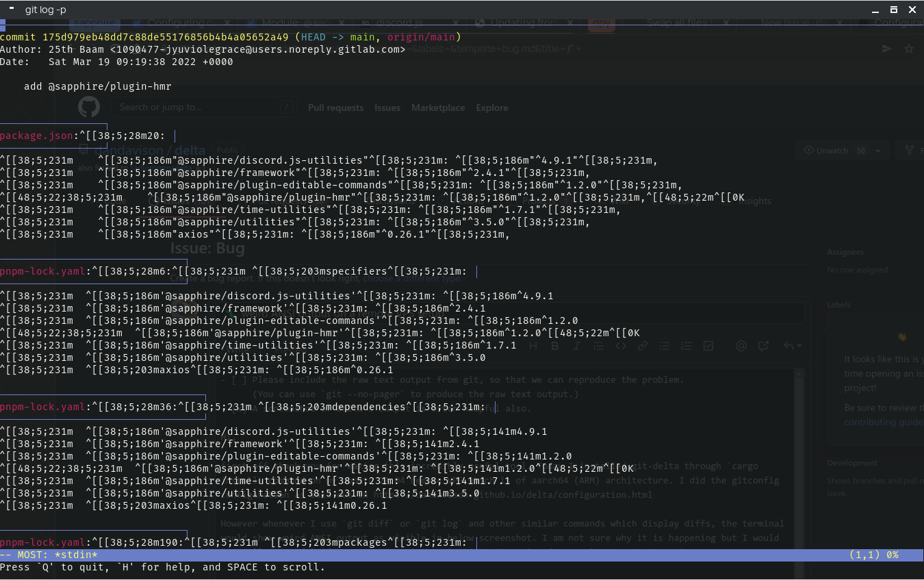The image size is (924, 580).
Task: Select the Heading formatting icon
Action: pyautogui.click(x=533, y=346)
